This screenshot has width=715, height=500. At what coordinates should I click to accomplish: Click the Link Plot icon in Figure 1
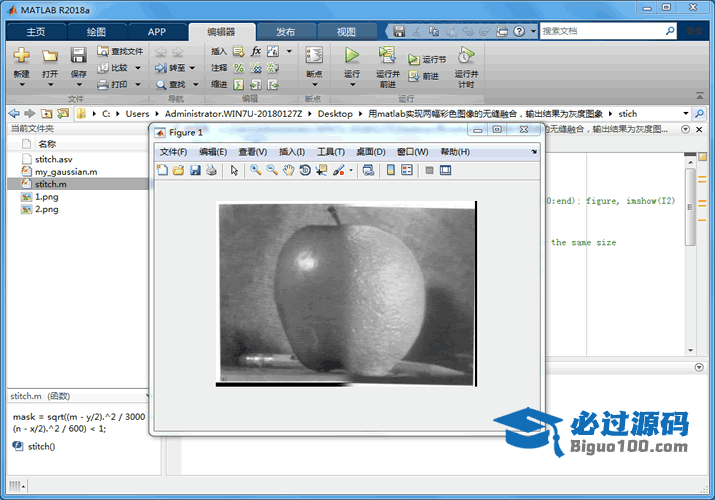(368, 170)
